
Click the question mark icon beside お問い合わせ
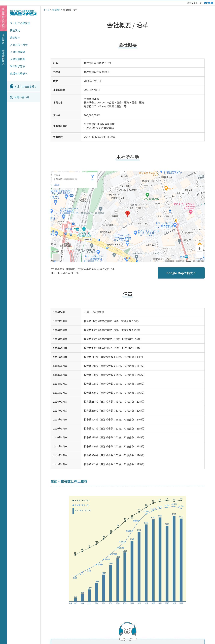(12, 97)
